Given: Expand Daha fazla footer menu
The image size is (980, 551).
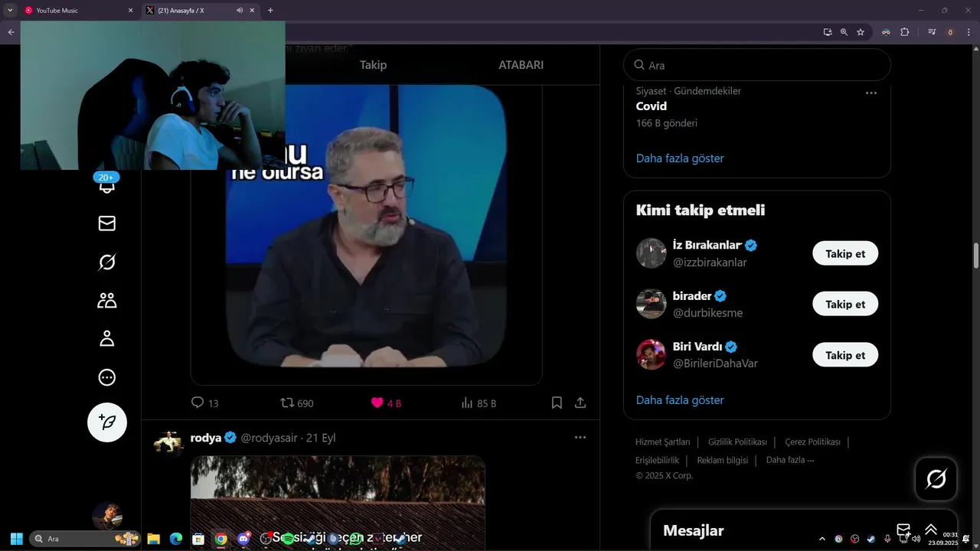Looking at the screenshot, I should pyautogui.click(x=790, y=460).
